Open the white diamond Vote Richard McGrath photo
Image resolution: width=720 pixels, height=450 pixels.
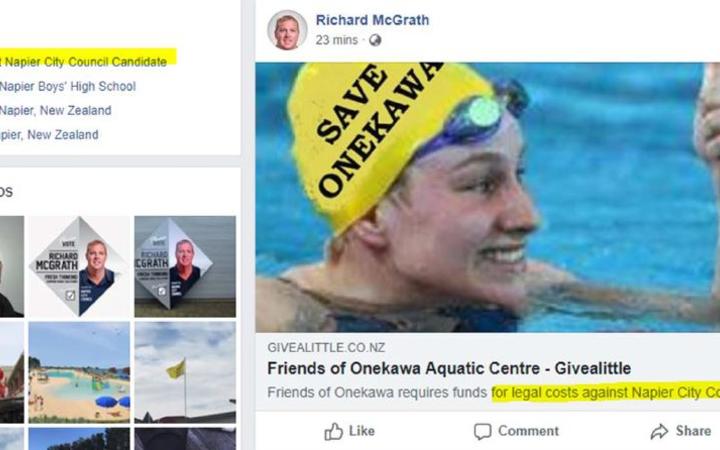[79, 266]
